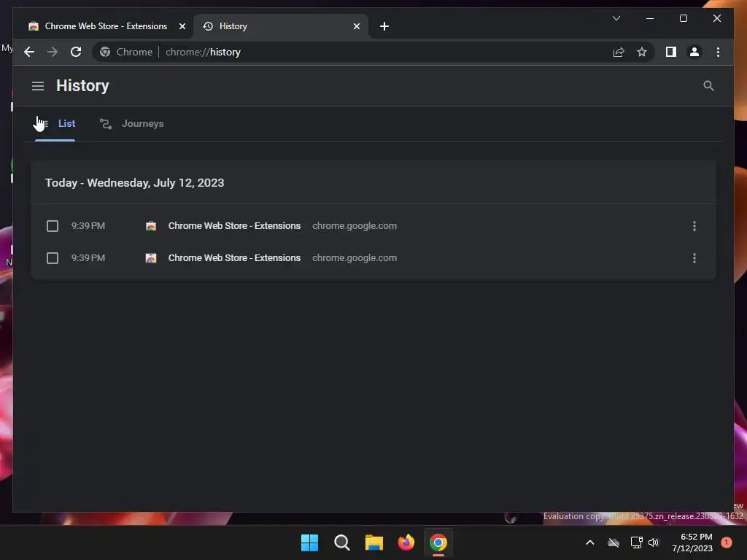Click the first entry's Web Store favicon
The height and width of the screenshot is (560, 747).
(x=151, y=226)
